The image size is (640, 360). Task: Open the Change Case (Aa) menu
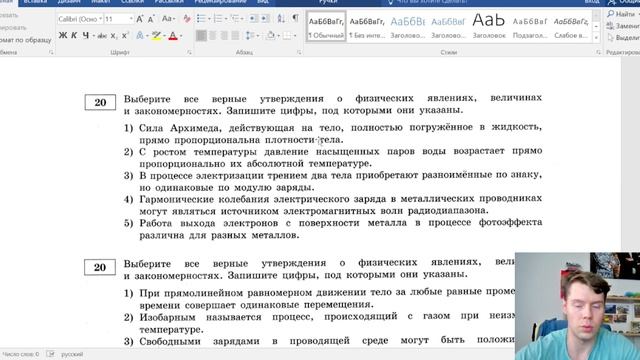168,19
